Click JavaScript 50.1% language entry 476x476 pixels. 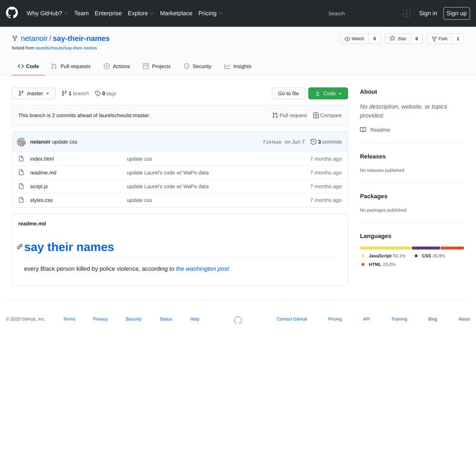383,256
